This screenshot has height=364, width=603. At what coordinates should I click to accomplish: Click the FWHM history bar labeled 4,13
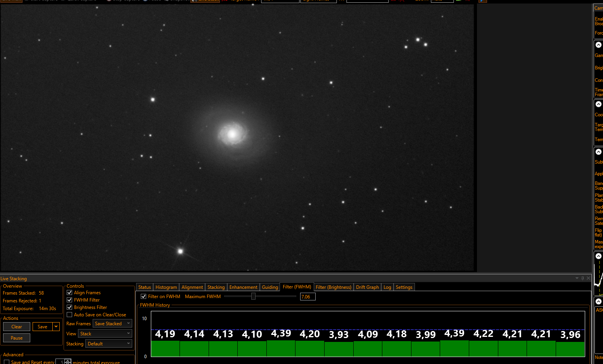pyautogui.click(x=223, y=349)
